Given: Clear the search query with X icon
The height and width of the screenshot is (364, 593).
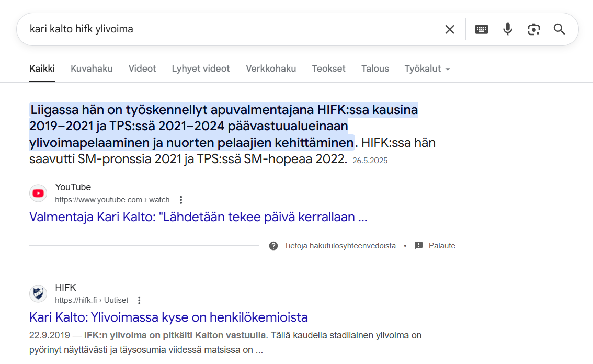Looking at the screenshot, I should (x=449, y=29).
